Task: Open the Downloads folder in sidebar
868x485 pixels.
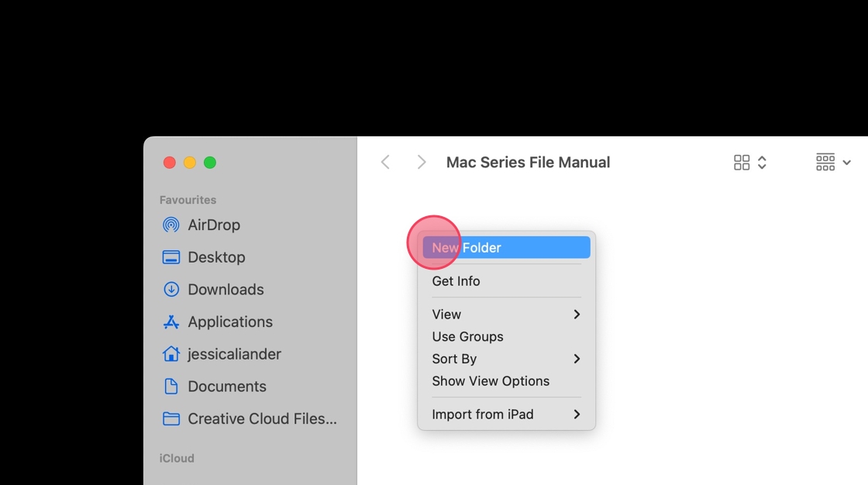Action: pyautogui.click(x=225, y=290)
